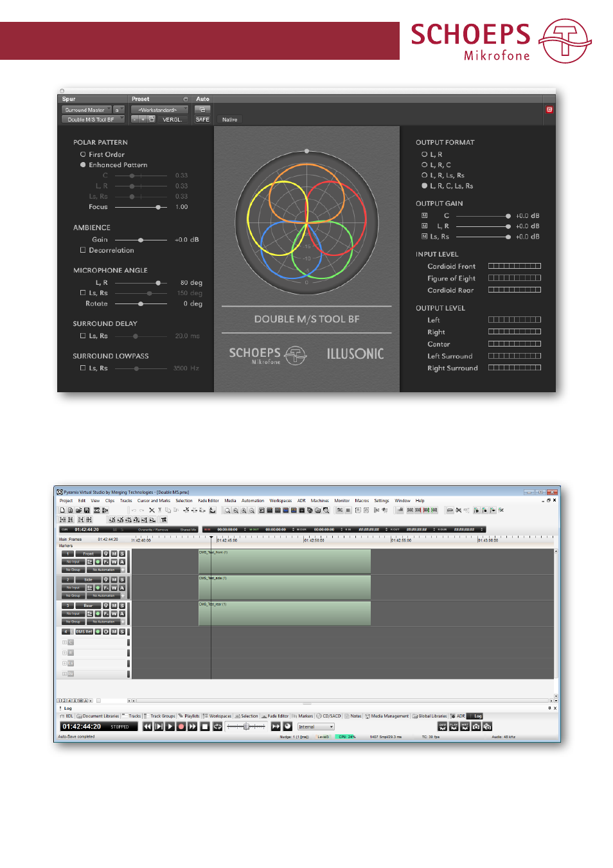Adjust the Ambience Gain slider handle
613x868 pixels.
(x=141, y=240)
